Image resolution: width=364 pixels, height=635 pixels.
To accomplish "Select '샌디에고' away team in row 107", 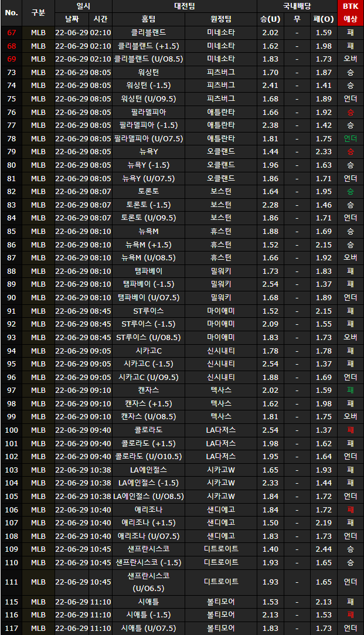I will [x=221, y=523].
